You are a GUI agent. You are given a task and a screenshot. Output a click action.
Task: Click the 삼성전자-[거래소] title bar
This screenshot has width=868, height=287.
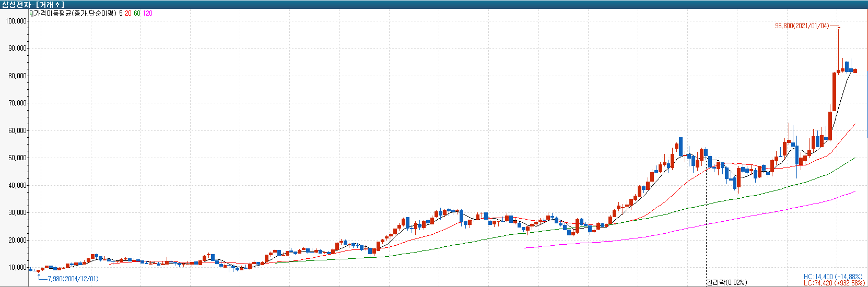pos(32,4)
